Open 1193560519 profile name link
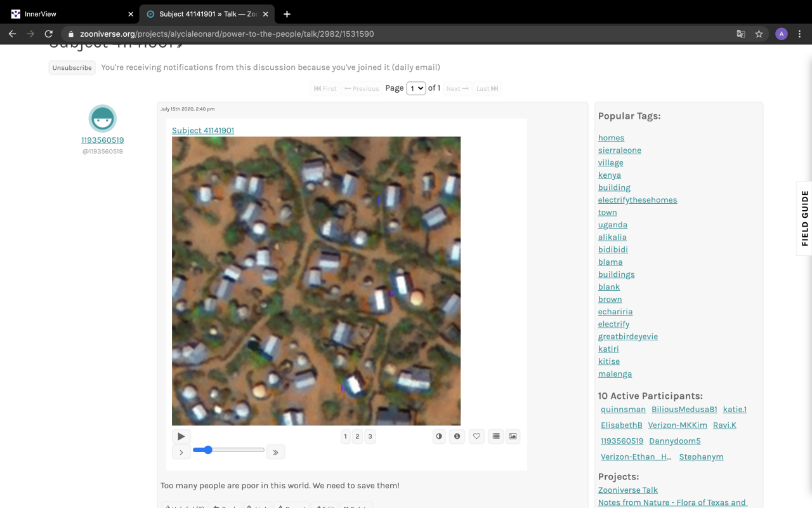 pos(102,140)
